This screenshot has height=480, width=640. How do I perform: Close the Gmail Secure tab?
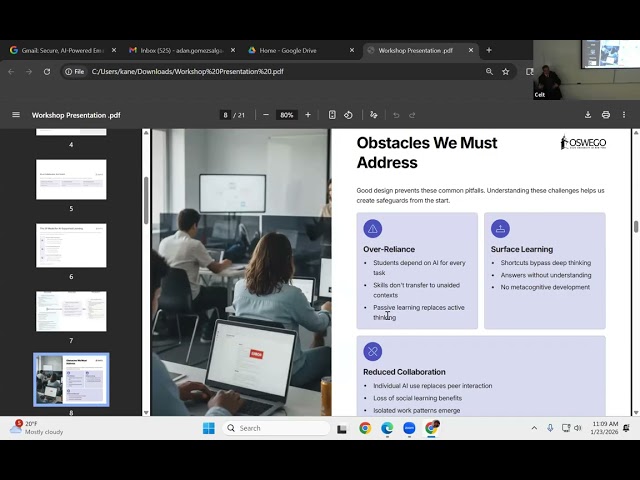114,50
